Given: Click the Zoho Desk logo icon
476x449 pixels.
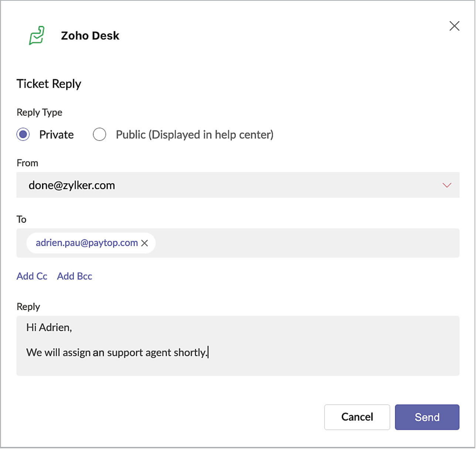Looking at the screenshot, I should pyautogui.click(x=37, y=36).
